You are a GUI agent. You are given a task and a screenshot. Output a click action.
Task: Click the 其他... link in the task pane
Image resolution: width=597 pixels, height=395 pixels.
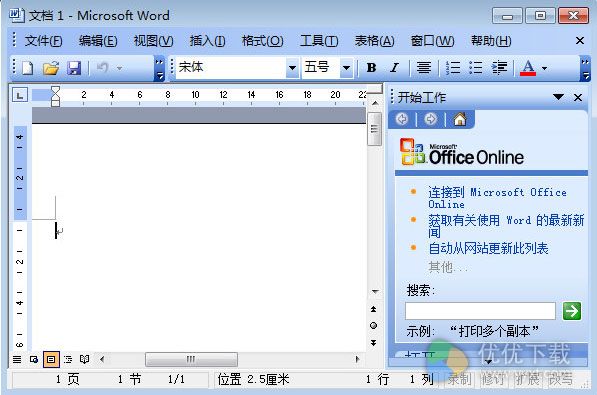pos(447,267)
